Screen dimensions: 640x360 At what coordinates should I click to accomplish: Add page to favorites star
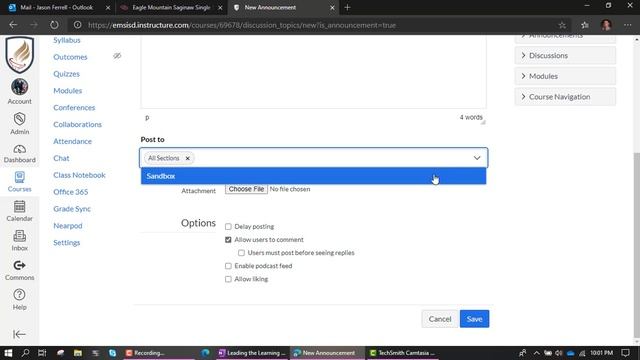pos(562,25)
